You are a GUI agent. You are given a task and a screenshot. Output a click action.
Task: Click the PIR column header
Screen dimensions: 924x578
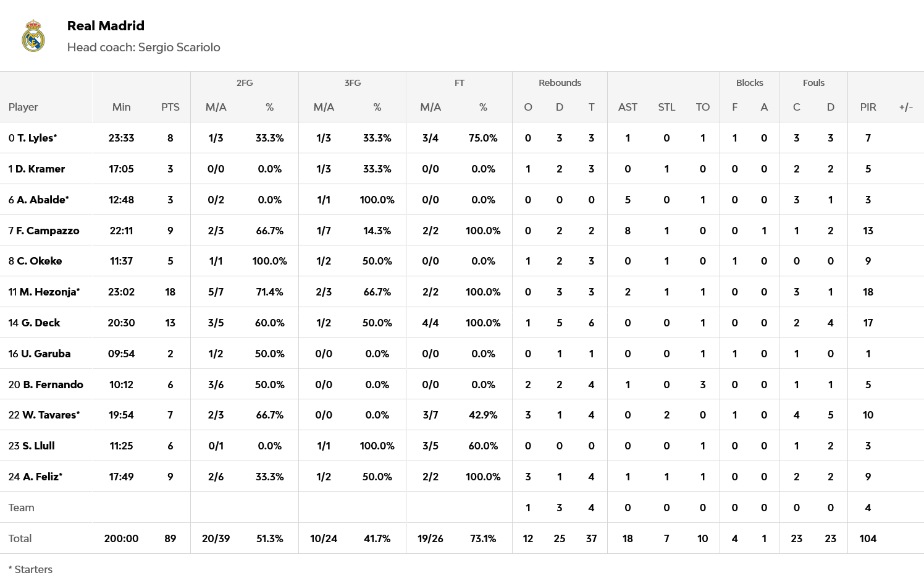[x=868, y=107]
